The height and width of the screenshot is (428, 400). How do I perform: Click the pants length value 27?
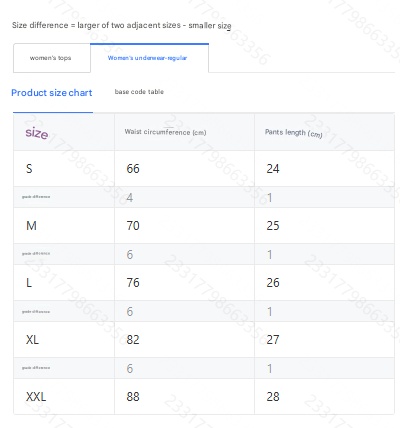[x=273, y=340]
